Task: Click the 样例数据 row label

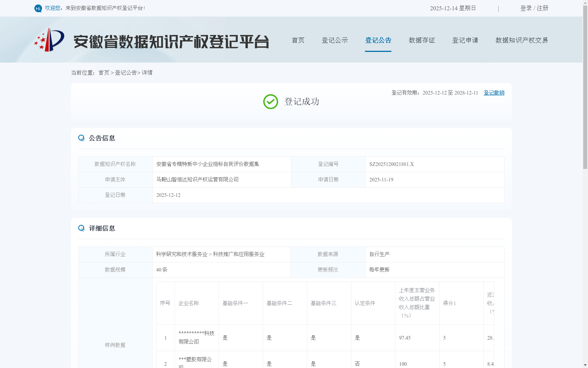Action: [x=115, y=345]
